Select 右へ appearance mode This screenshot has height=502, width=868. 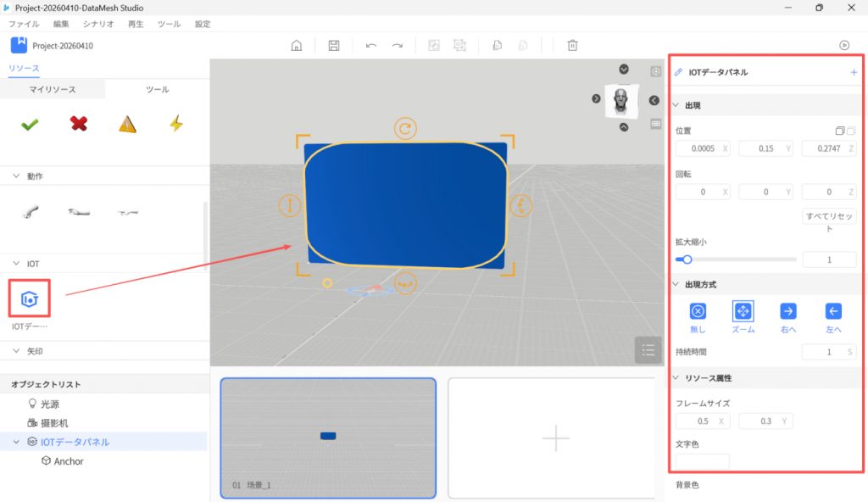pos(788,311)
